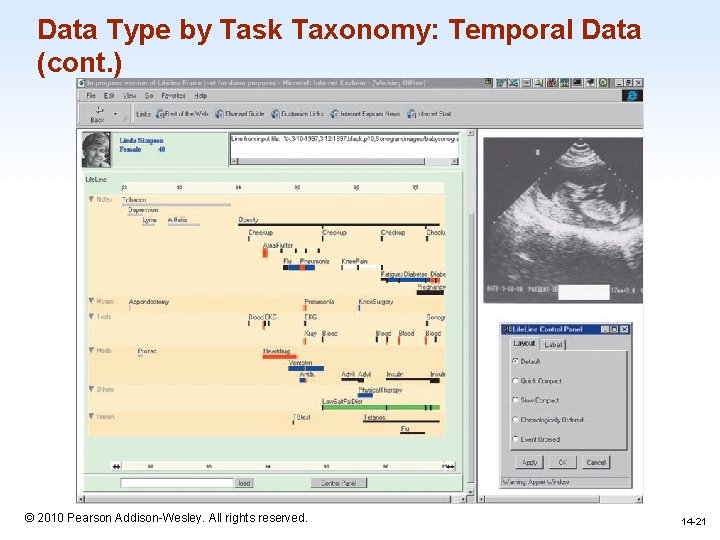Click the patient photo thumbnail

pyautogui.click(x=96, y=149)
